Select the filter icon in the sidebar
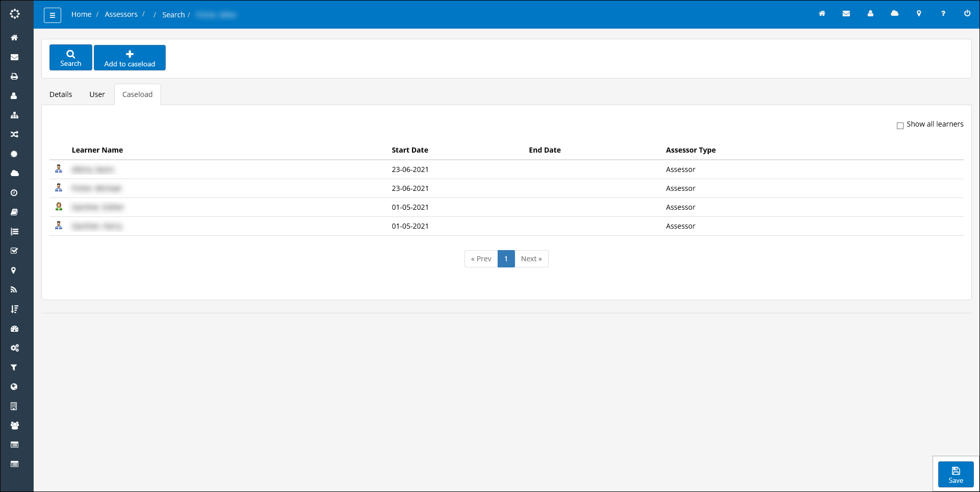Screen dimensions: 980x492 pyautogui.click(x=14, y=367)
